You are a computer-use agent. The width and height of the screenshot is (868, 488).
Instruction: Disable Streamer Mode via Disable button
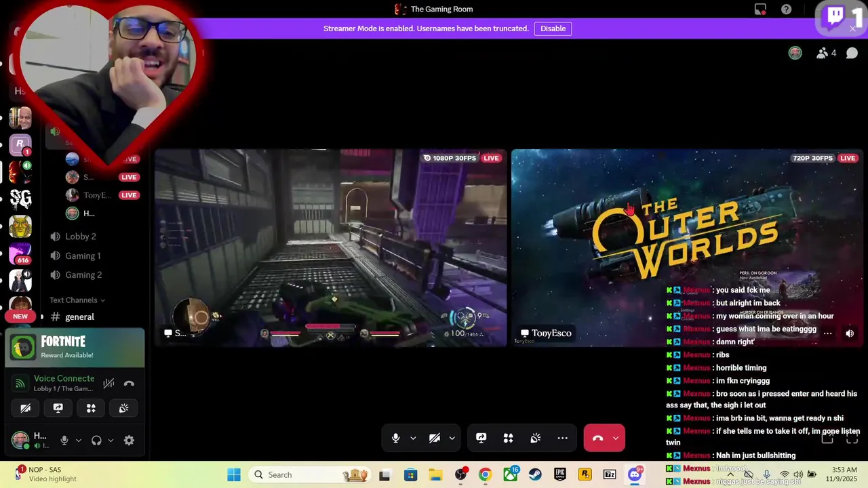point(553,28)
